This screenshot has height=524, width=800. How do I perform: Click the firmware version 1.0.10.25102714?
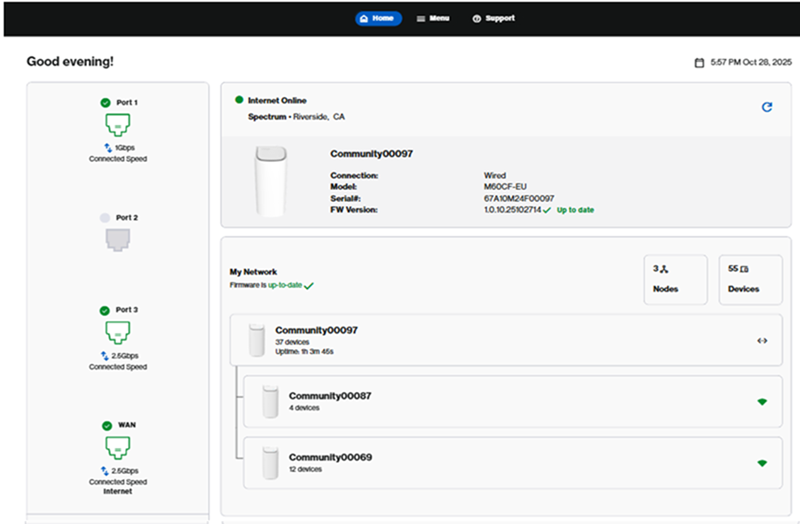click(512, 210)
